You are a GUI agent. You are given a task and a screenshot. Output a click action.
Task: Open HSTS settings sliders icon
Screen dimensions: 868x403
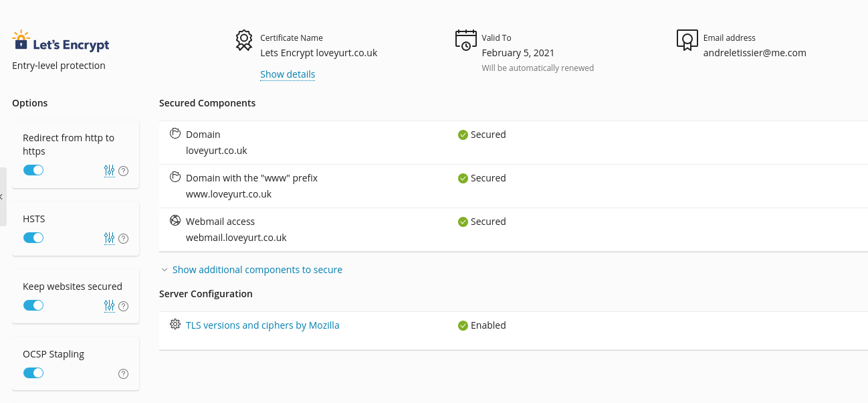[x=110, y=238]
